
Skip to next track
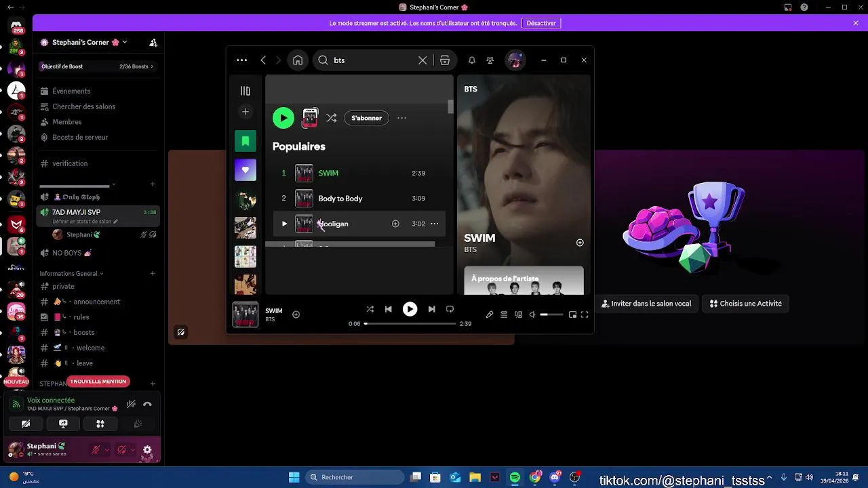coord(432,309)
